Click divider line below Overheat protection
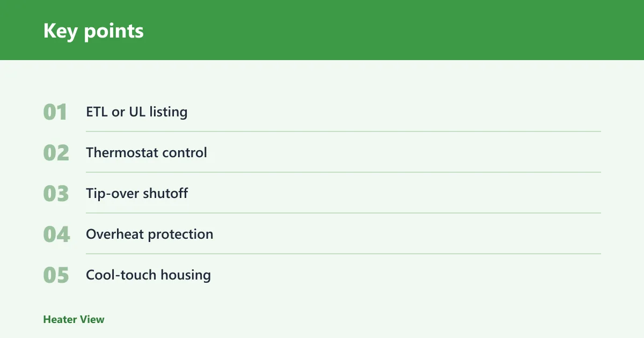The width and height of the screenshot is (644, 338). 343,254
